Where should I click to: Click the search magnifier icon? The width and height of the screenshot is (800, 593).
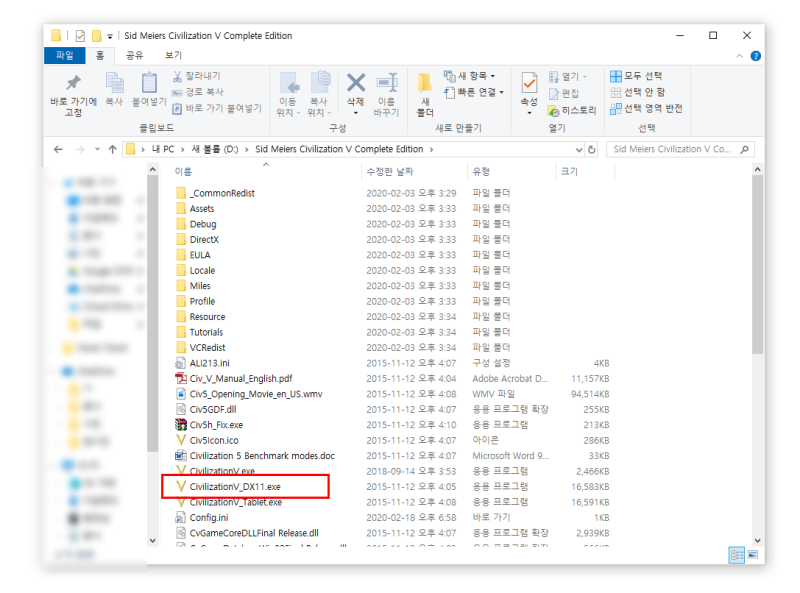pos(744,149)
